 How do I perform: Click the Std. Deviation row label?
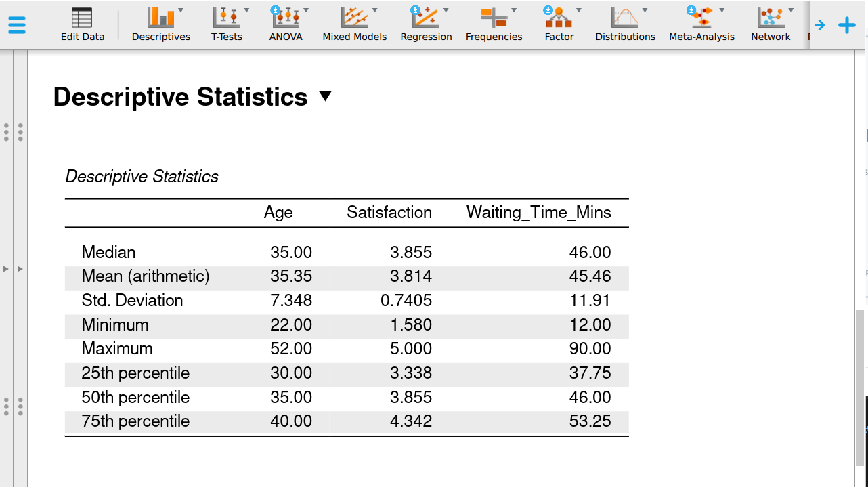point(132,301)
